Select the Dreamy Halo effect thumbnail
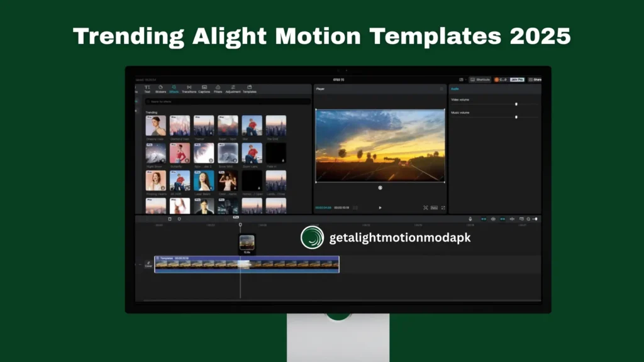The height and width of the screenshot is (362, 644). (x=156, y=126)
